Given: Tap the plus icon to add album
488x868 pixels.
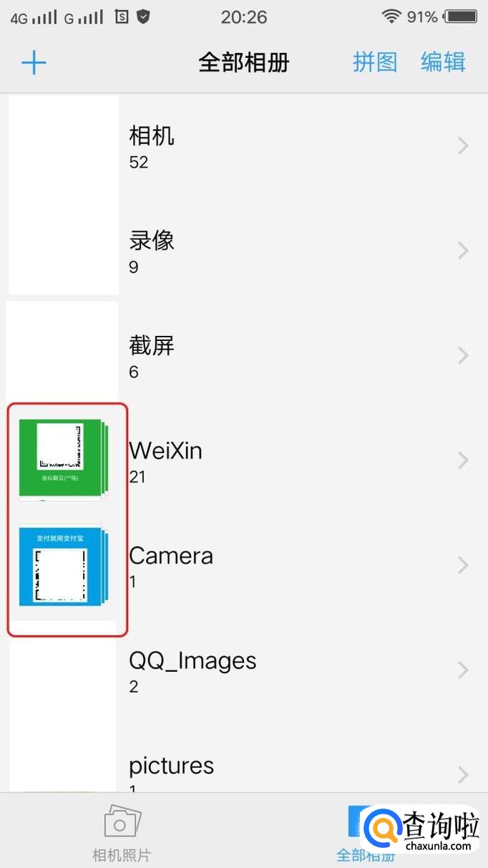Looking at the screenshot, I should click(x=34, y=63).
